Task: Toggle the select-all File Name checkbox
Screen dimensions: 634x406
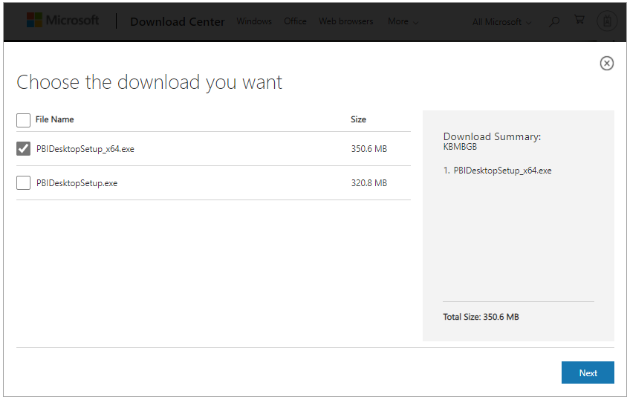Action: click(x=24, y=120)
